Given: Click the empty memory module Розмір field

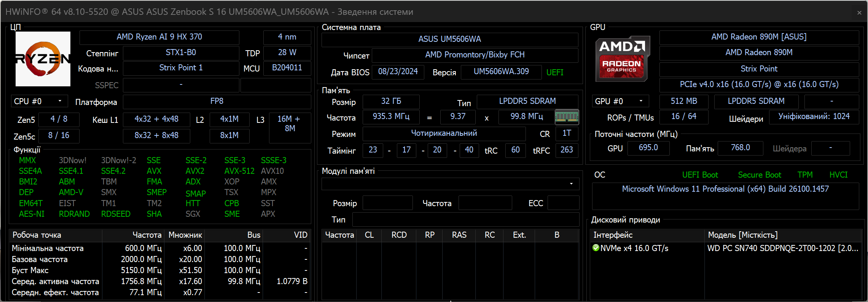Looking at the screenshot, I should pyautogui.click(x=388, y=203).
